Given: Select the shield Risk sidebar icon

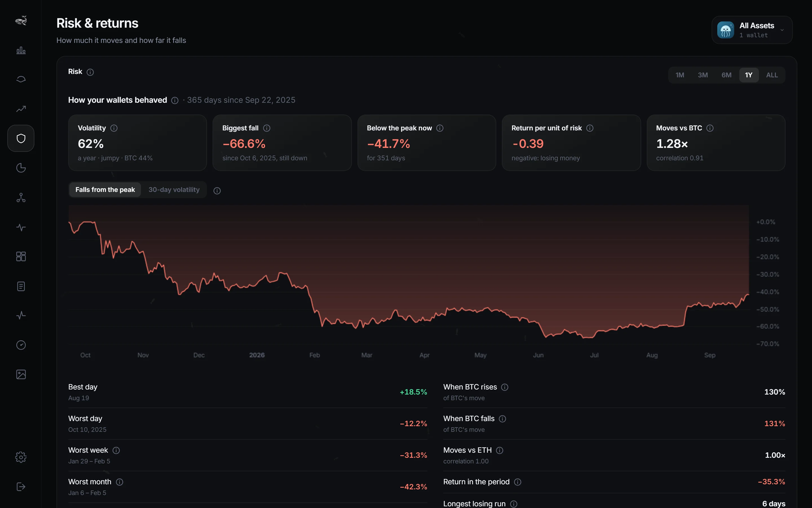Looking at the screenshot, I should click(21, 138).
